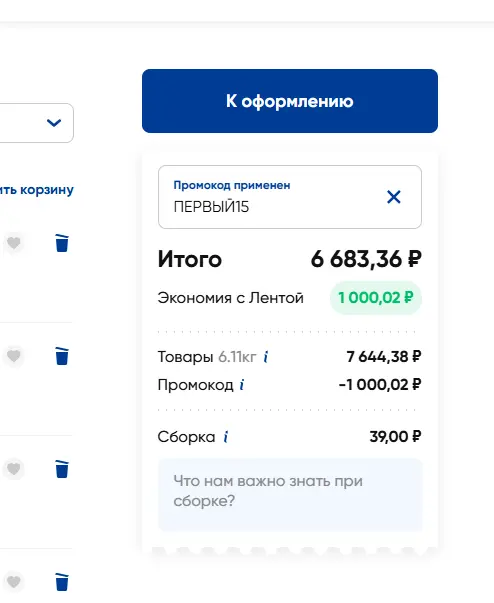Favorite the fourth cart item with heart
This screenshot has width=494, height=603.
tap(14, 582)
